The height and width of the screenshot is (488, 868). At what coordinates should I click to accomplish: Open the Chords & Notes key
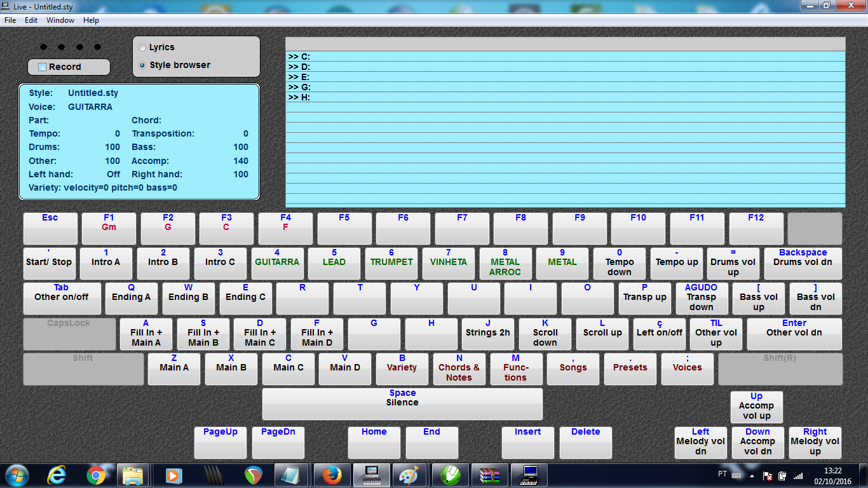coord(459,369)
